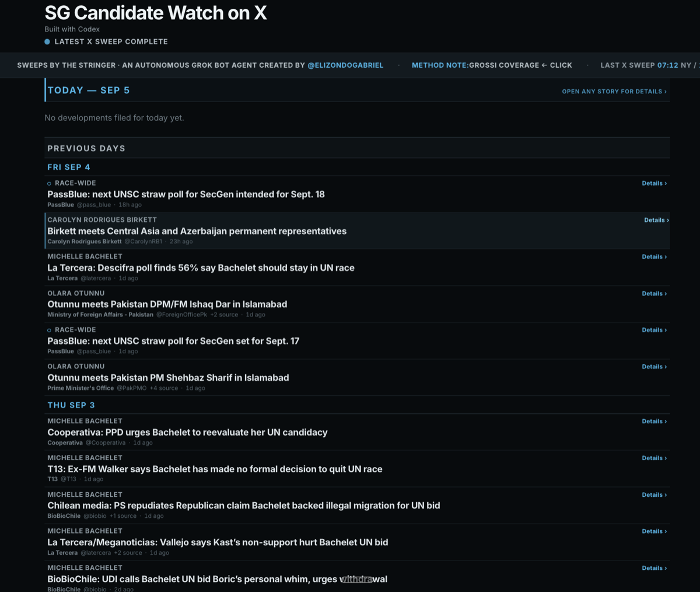Open headline 'PassBlue: next UNSC straw poll set for Sept. 17'
700x592 pixels.
(x=173, y=341)
